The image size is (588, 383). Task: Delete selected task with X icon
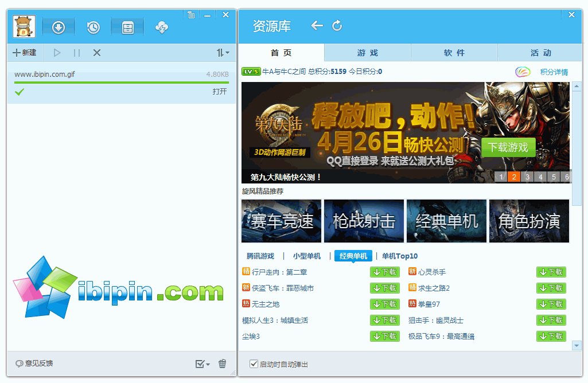click(97, 53)
